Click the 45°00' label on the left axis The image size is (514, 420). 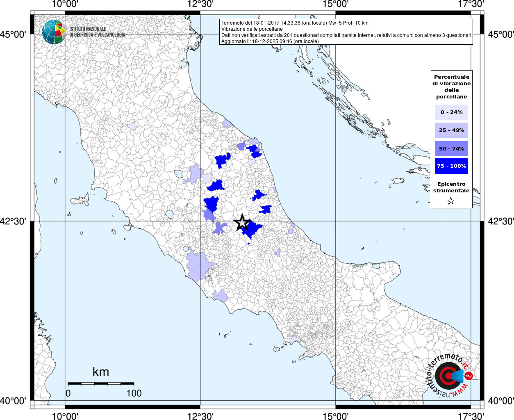(x=13, y=34)
